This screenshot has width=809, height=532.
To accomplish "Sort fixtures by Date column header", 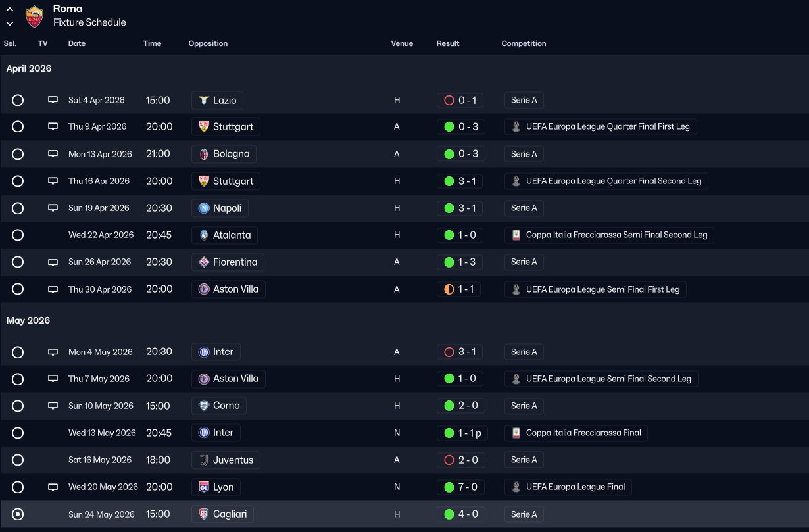I will click(77, 43).
